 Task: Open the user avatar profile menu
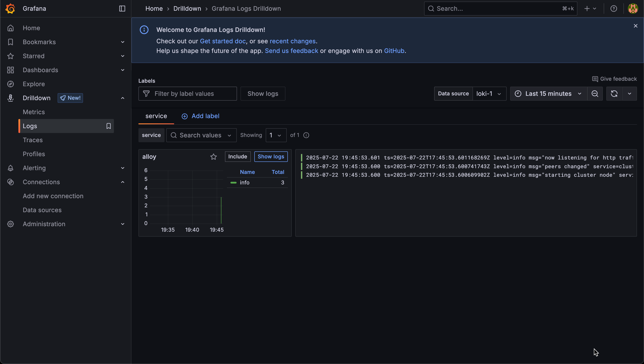(x=633, y=9)
